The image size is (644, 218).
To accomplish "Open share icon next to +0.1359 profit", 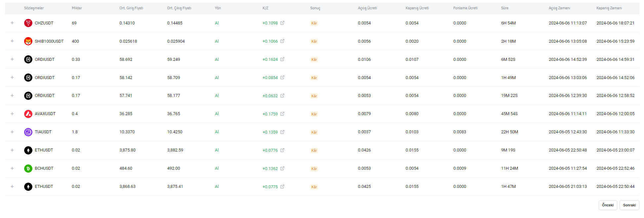I will 282,132.
